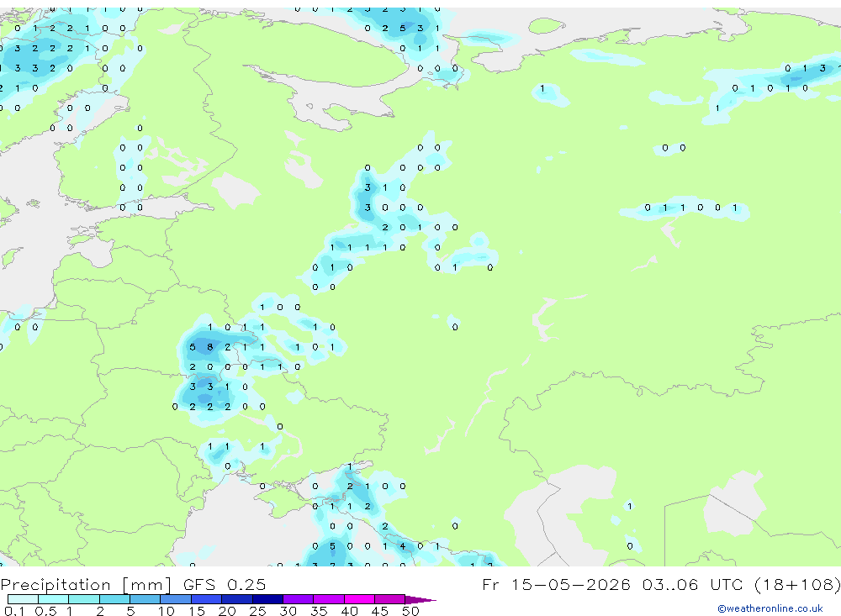
Task: Click the '(18+108)' forecast run label
Action: tap(797, 584)
